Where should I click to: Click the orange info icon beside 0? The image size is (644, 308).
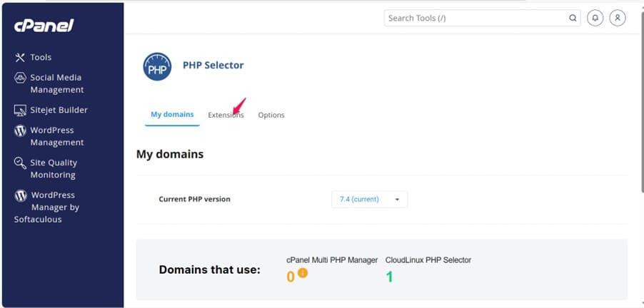(303, 272)
